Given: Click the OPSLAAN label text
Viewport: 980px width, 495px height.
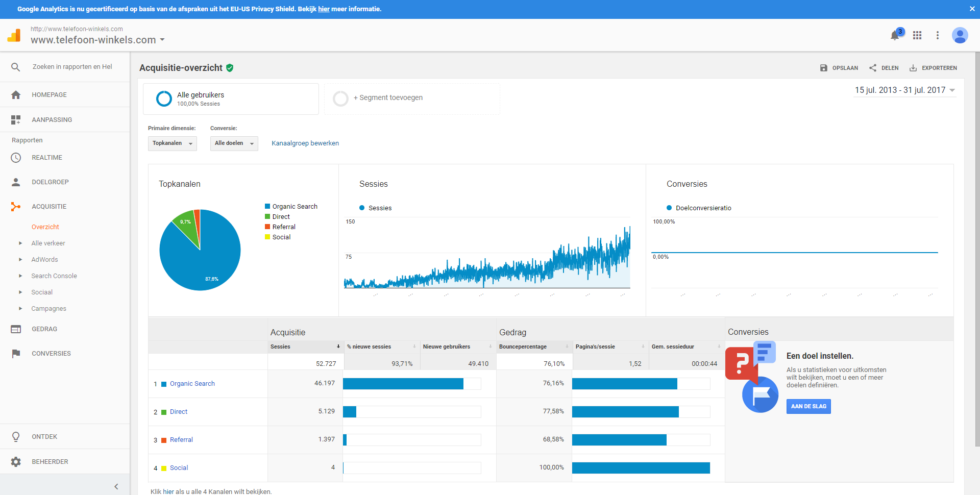Looking at the screenshot, I should click(845, 68).
